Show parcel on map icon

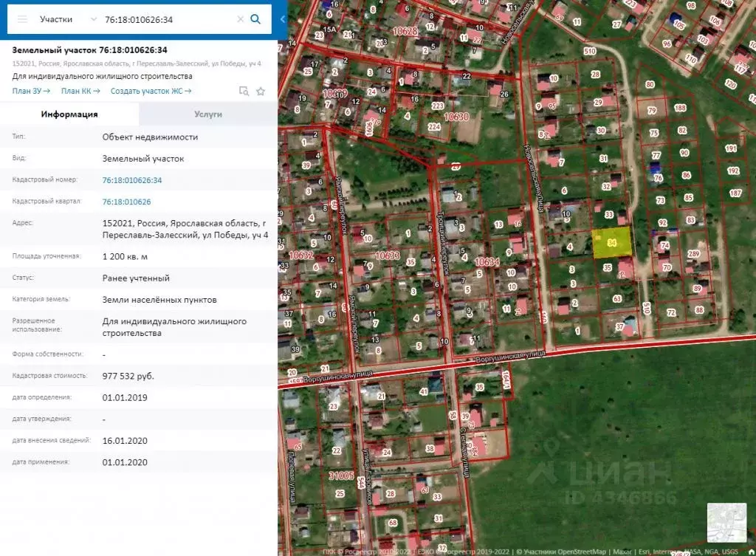point(244,91)
